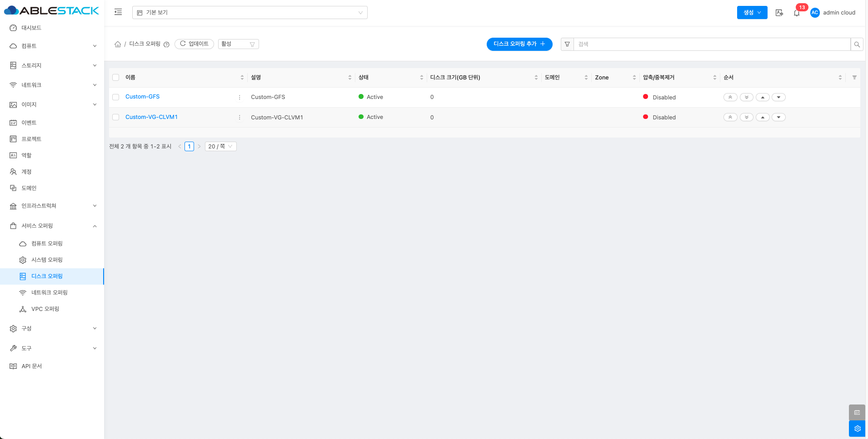Check the Custom-GFS row checkbox

point(116,97)
